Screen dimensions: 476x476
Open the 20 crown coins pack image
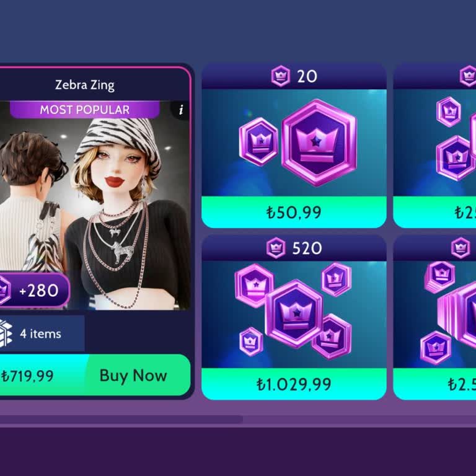pyautogui.click(x=294, y=143)
